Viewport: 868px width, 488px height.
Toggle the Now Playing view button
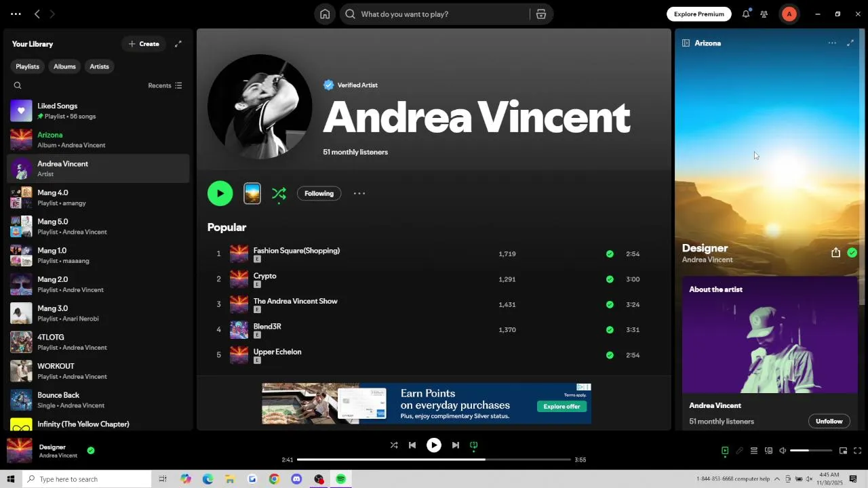click(x=725, y=451)
